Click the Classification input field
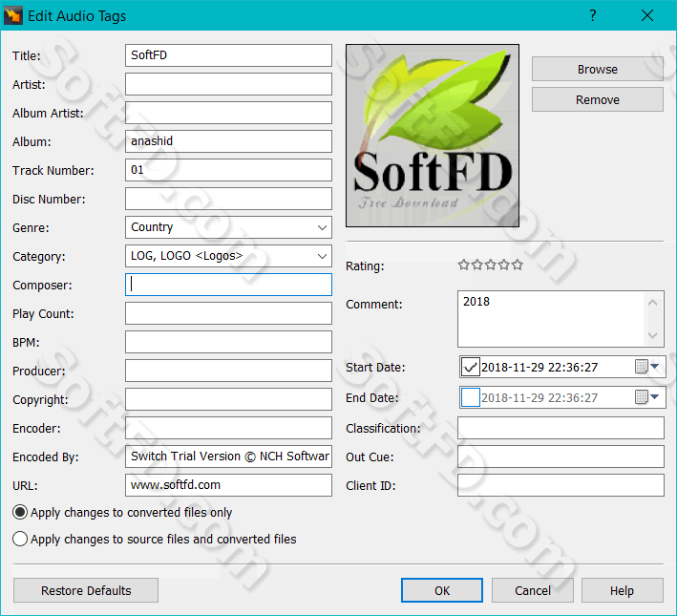This screenshot has width=677, height=616. pyautogui.click(x=561, y=428)
